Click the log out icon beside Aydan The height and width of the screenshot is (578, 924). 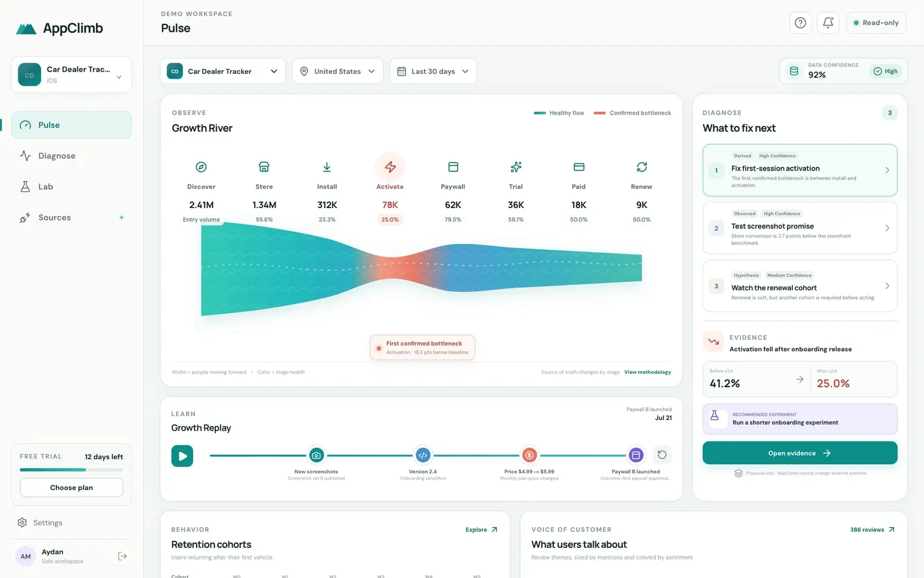(x=122, y=556)
